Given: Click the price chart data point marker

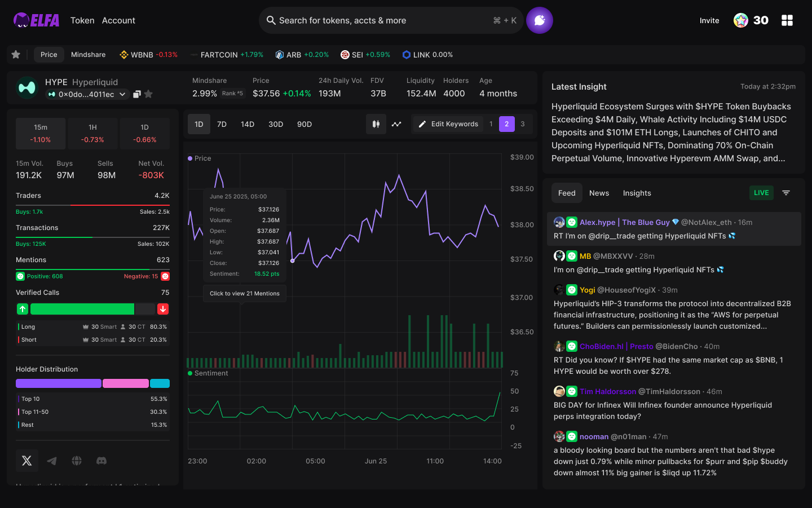Looking at the screenshot, I should coord(293,261).
